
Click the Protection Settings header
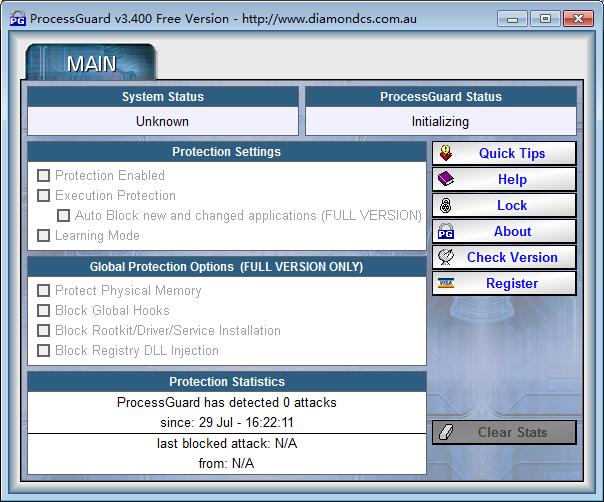click(x=226, y=151)
